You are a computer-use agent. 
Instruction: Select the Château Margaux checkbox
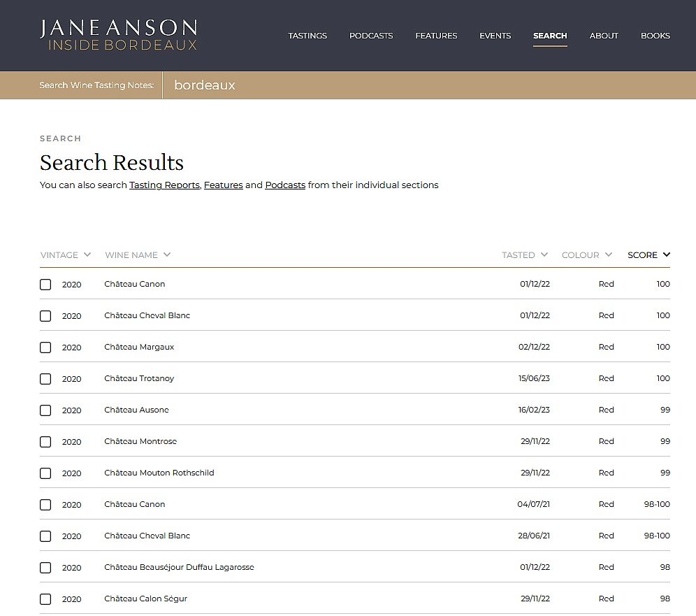[x=45, y=348]
